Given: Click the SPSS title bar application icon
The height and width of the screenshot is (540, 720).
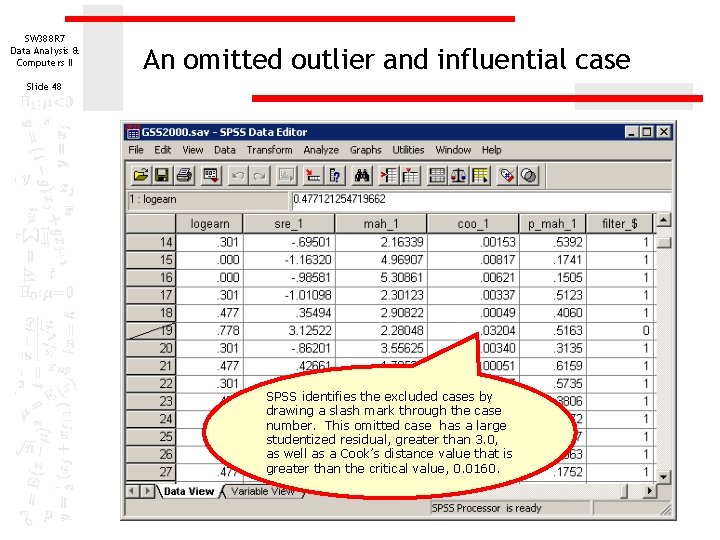Looking at the screenshot, I should pyautogui.click(x=133, y=132).
